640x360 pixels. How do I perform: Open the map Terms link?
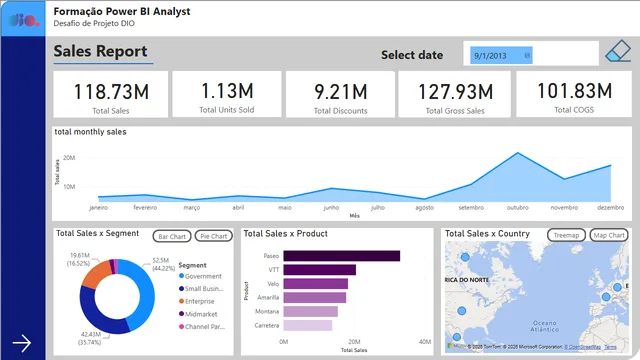610,347
